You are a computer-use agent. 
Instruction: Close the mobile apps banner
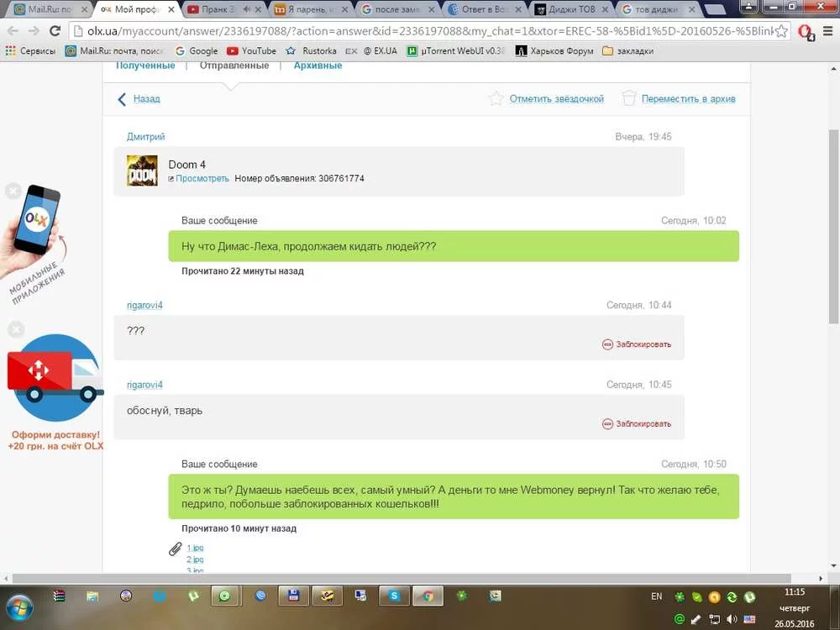pos(13,191)
